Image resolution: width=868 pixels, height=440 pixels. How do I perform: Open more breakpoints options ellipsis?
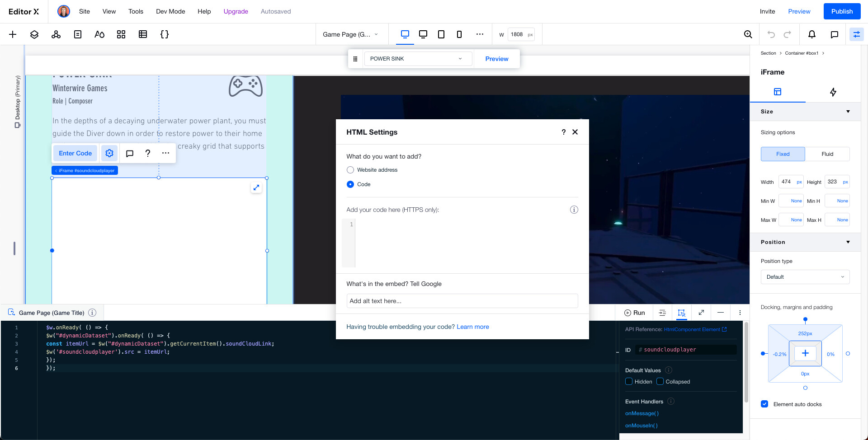(x=480, y=34)
